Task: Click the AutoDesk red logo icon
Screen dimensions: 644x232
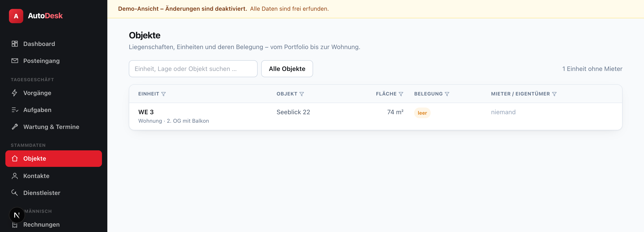Action: coord(16,16)
